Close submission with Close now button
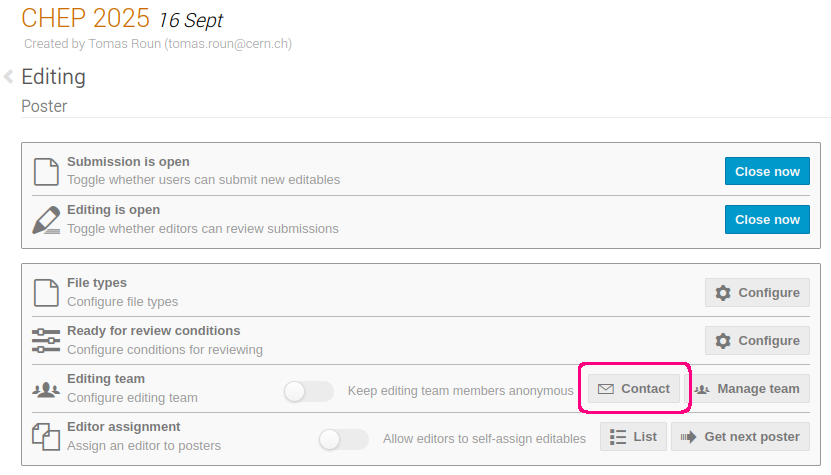Image resolution: width=831 pixels, height=475 pixels. coord(767,171)
